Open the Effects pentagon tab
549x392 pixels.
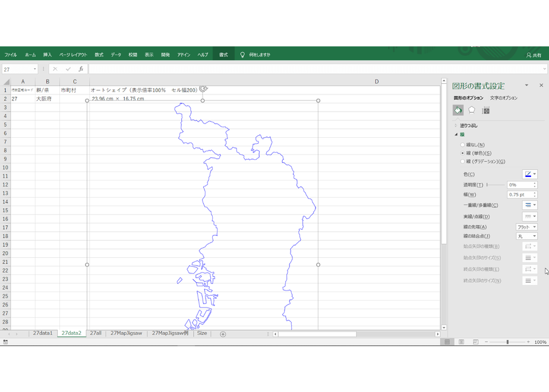(x=472, y=110)
